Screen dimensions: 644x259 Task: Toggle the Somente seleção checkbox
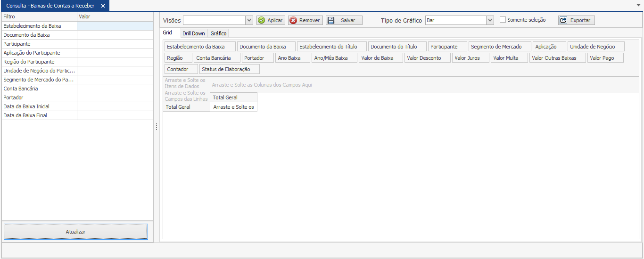(503, 20)
